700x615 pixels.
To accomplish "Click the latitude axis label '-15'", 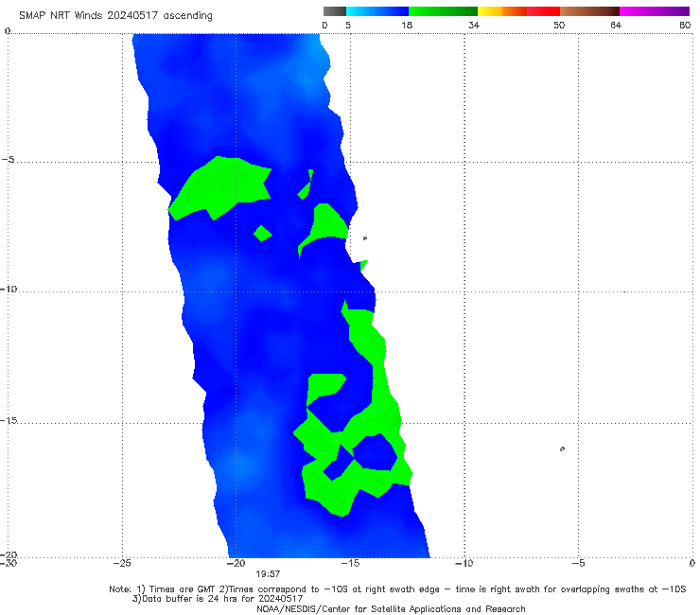I will (9, 420).
